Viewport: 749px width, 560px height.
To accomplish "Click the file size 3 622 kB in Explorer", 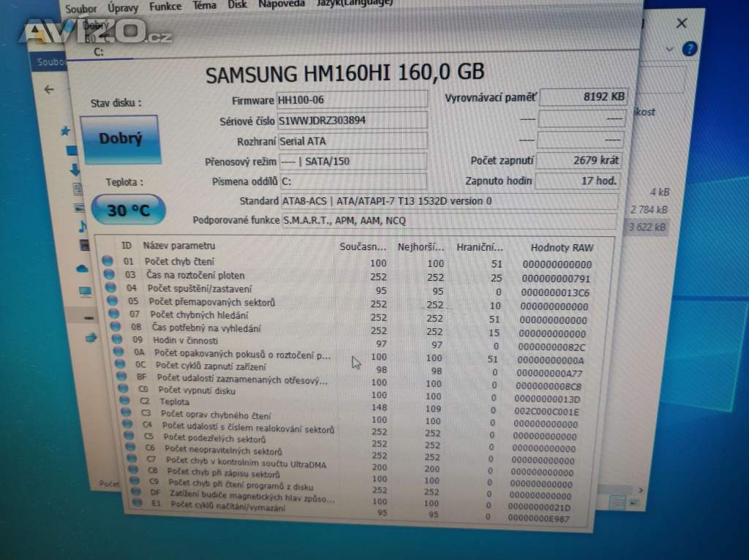I will click(647, 227).
